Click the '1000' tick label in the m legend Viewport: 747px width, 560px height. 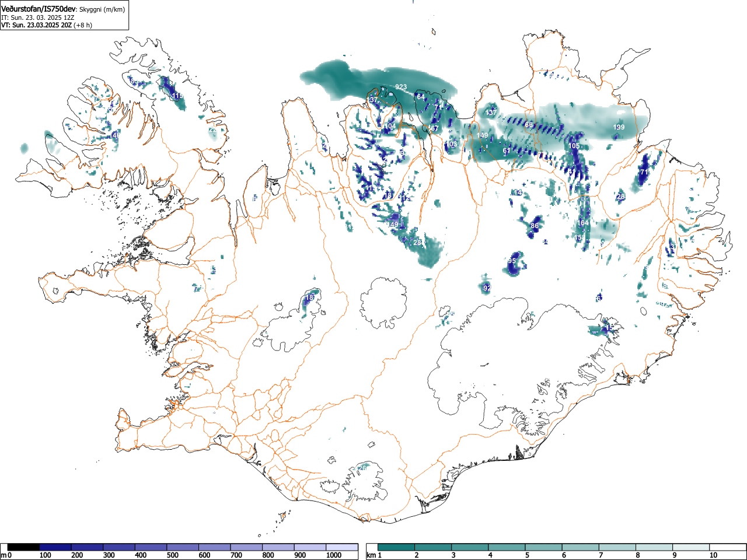click(333, 555)
